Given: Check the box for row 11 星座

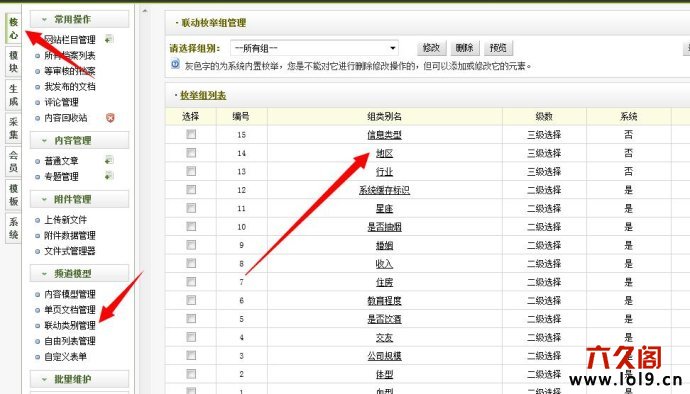Looking at the screenshot, I should 191,208.
